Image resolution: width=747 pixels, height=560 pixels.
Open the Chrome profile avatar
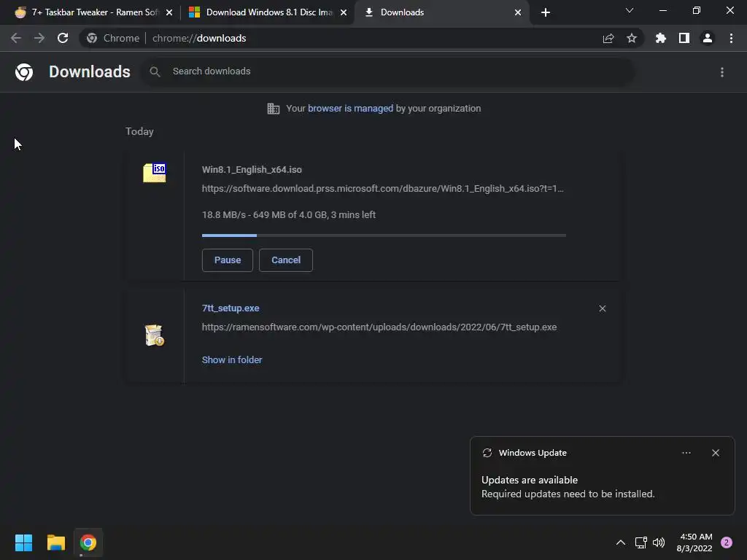tap(708, 38)
